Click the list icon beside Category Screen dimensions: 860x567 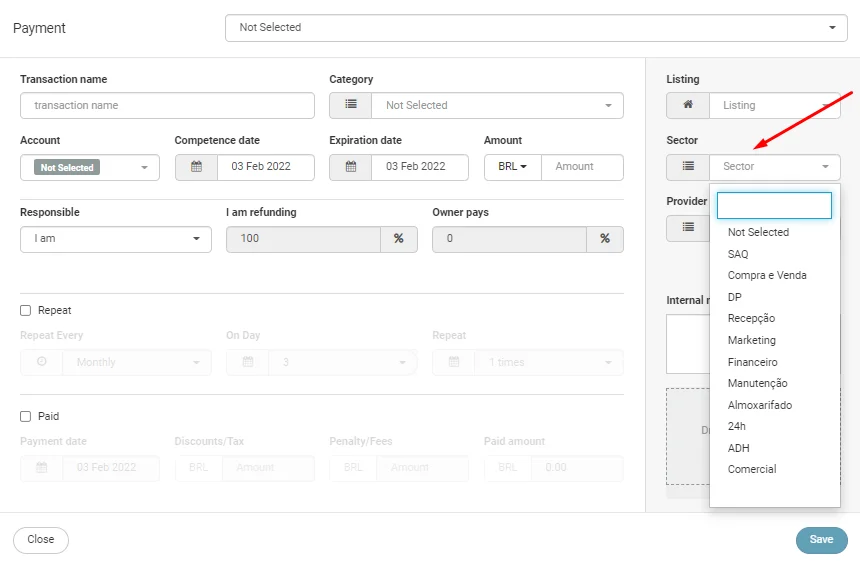(350, 105)
